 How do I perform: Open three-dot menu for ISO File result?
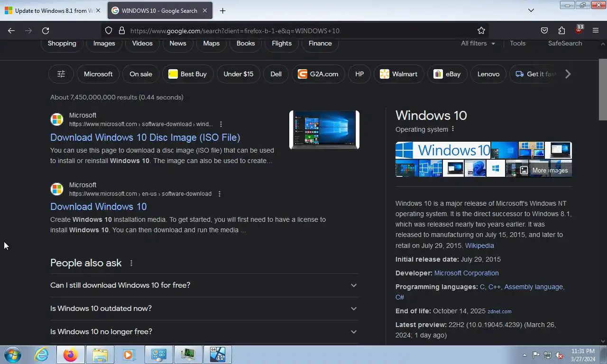[221, 124]
